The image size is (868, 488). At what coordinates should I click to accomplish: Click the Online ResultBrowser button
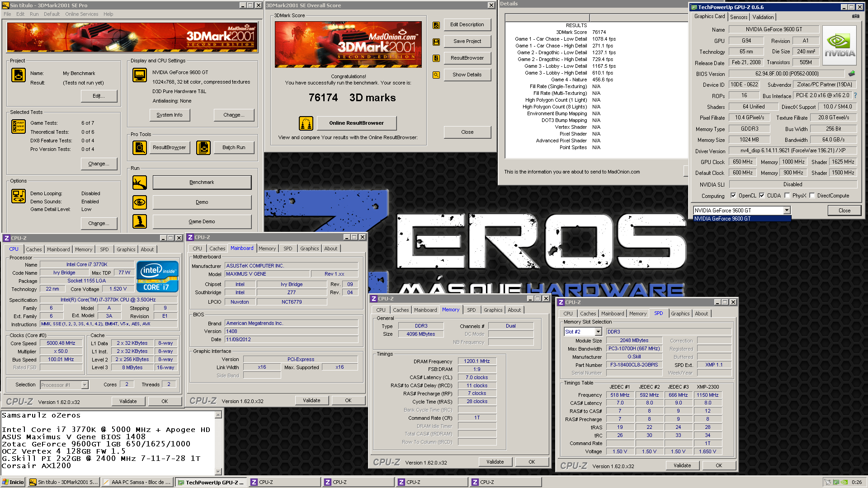(356, 123)
